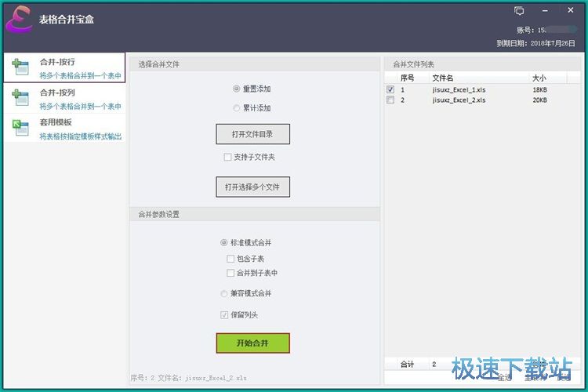Click the 合并-按列 table-plus icon

pos(20,97)
